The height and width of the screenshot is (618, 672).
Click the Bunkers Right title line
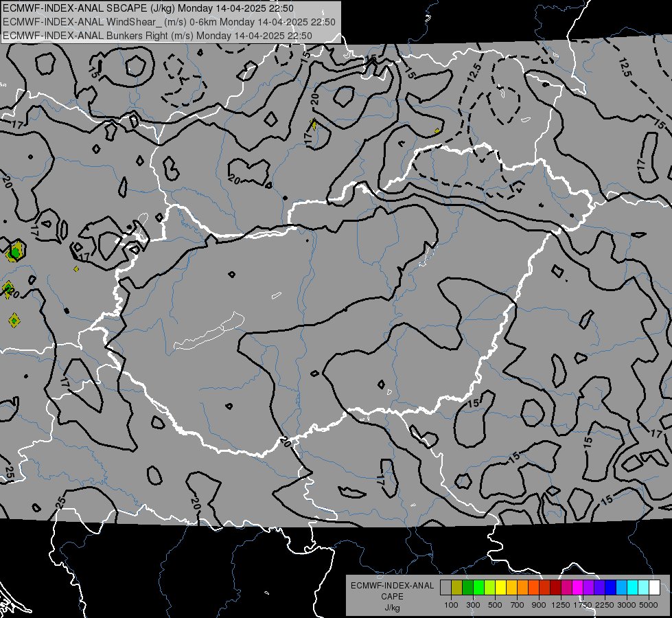(157, 36)
